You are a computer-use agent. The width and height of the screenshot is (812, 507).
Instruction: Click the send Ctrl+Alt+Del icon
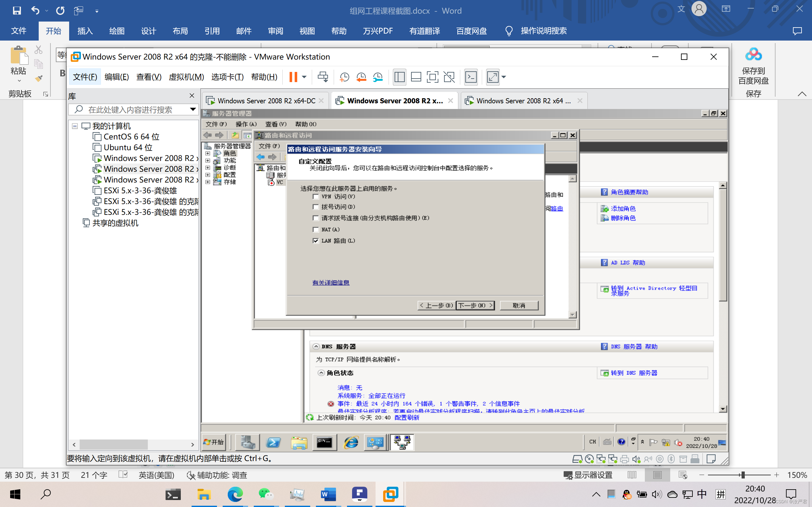[323, 77]
